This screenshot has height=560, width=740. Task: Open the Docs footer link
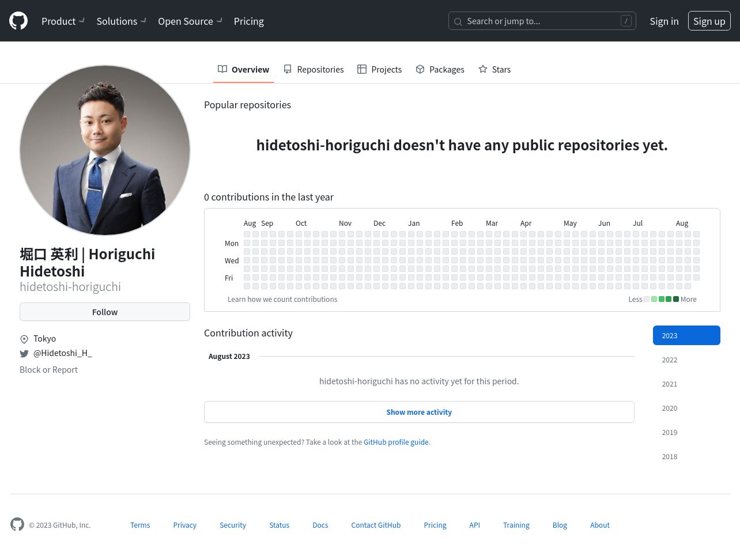point(320,525)
